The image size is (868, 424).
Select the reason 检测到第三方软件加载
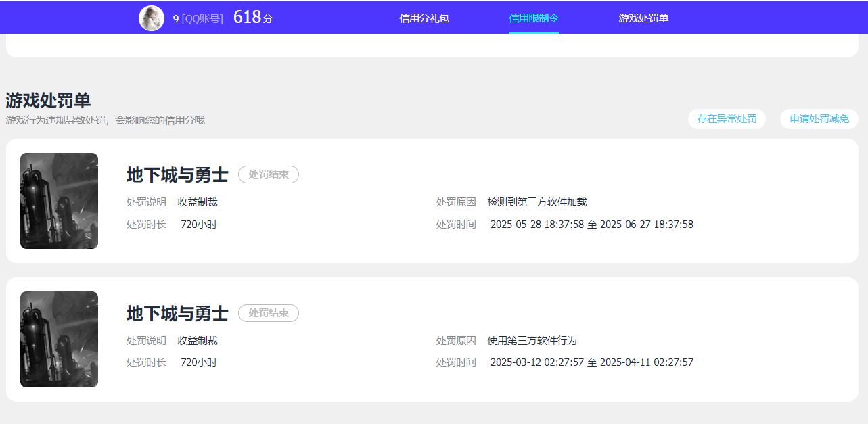537,202
